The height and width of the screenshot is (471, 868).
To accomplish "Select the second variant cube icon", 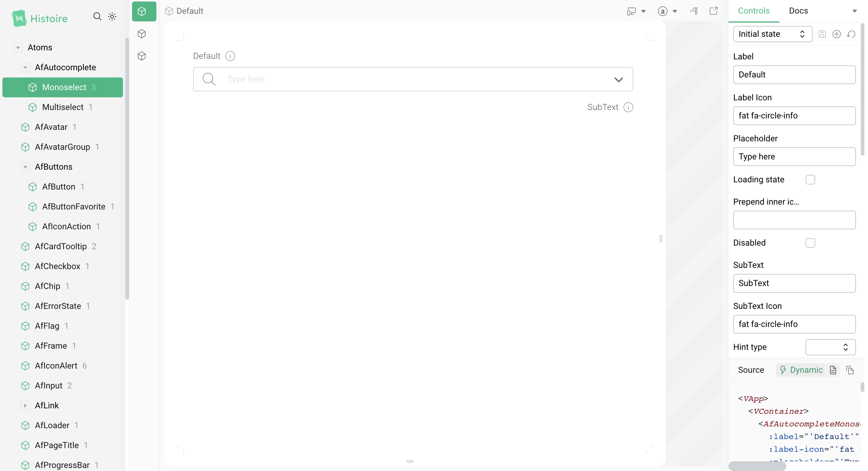I will [142, 34].
